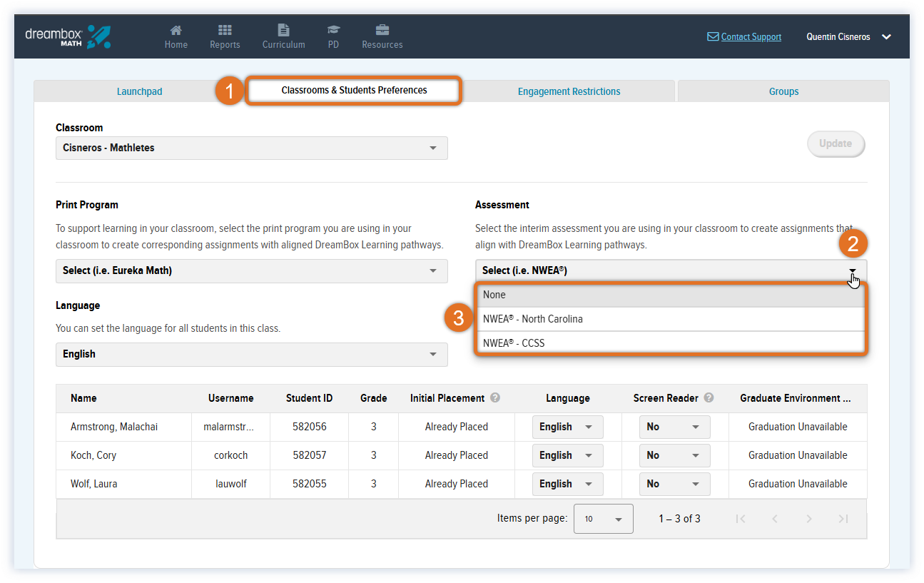This screenshot has height=583, width=924.
Task: Open the Contact Support link
Action: (751, 37)
